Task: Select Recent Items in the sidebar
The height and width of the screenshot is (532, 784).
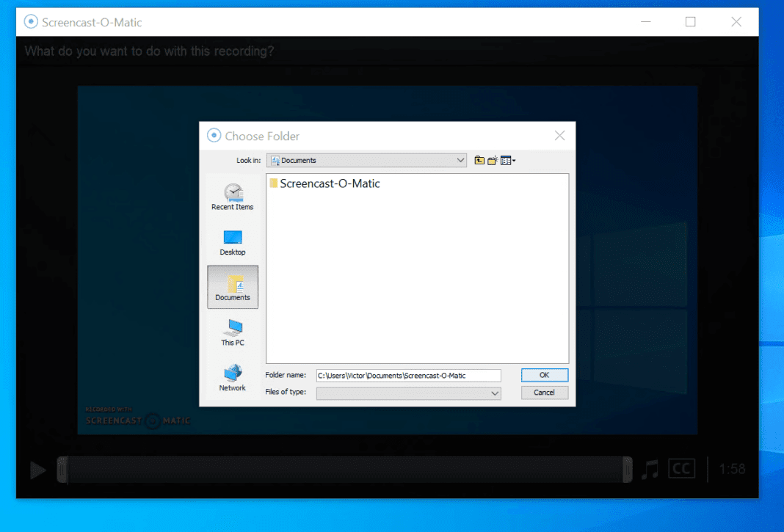Action: (233, 197)
